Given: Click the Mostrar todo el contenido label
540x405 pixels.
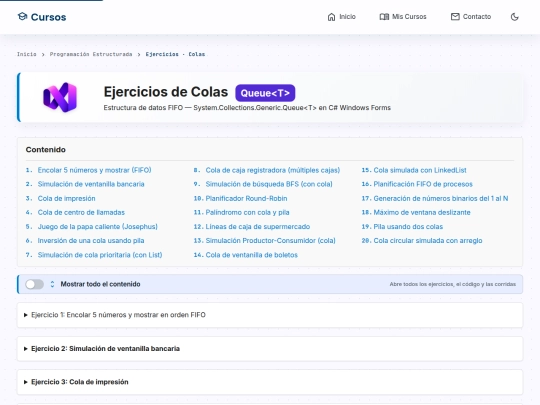Looking at the screenshot, I should (x=100, y=284).
